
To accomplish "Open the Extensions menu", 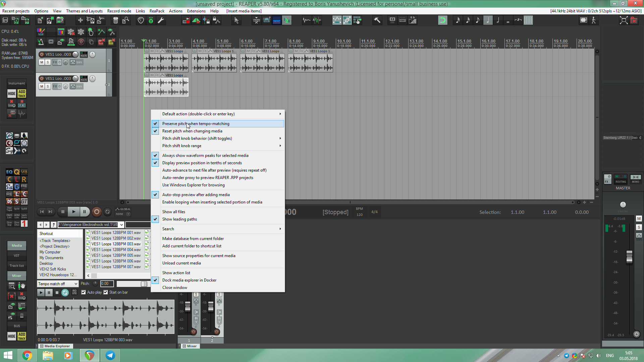I will click(196, 11).
